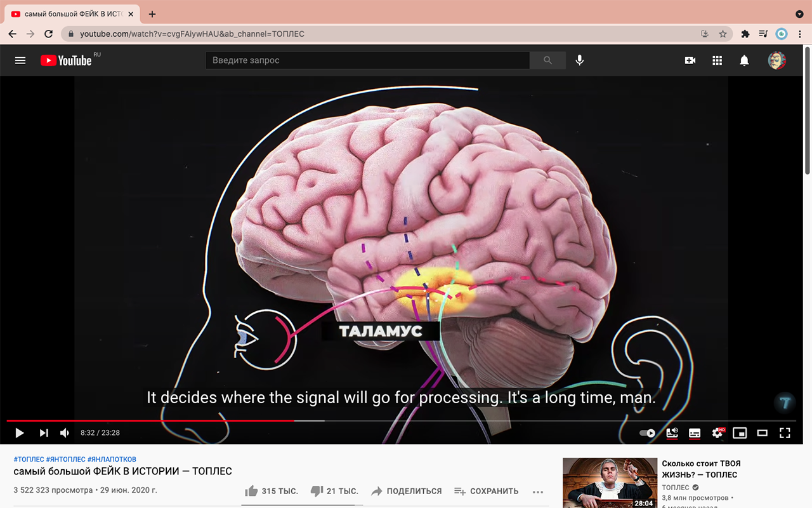Open notifications bell
This screenshot has width=812, height=508.
tap(744, 60)
